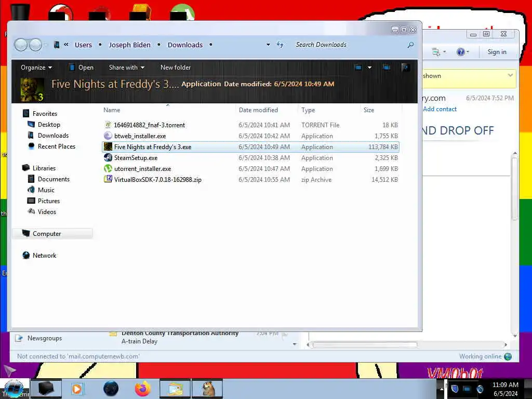Click the Change your view icon
The height and width of the screenshot is (399, 532).
358,68
